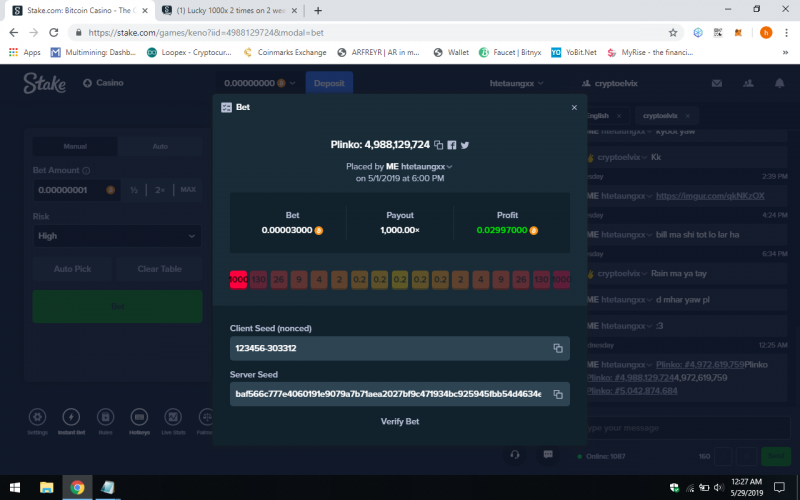Copy the Plinko bet ID

tap(438, 145)
